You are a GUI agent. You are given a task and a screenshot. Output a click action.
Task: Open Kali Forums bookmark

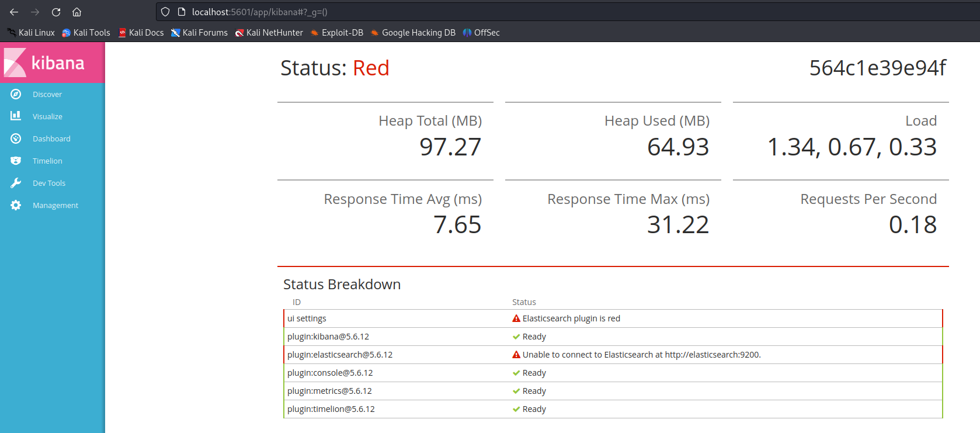point(199,33)
